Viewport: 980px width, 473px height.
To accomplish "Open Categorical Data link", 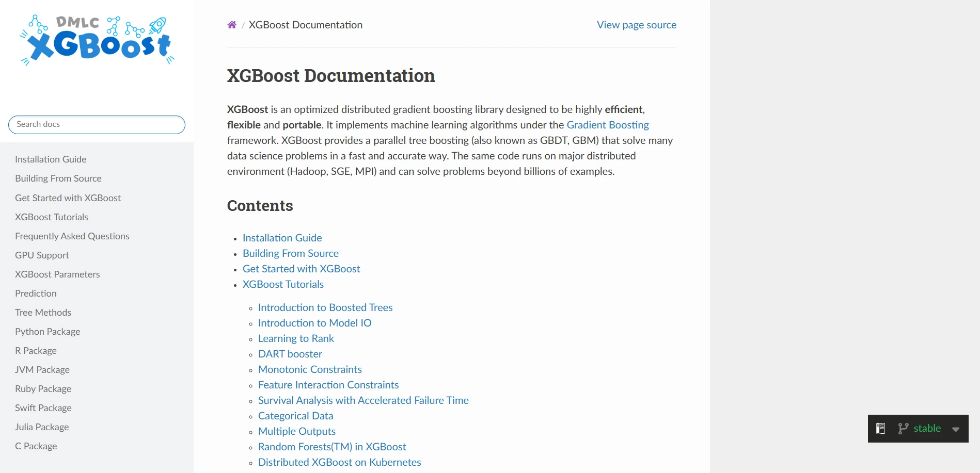I will [296, 416].
